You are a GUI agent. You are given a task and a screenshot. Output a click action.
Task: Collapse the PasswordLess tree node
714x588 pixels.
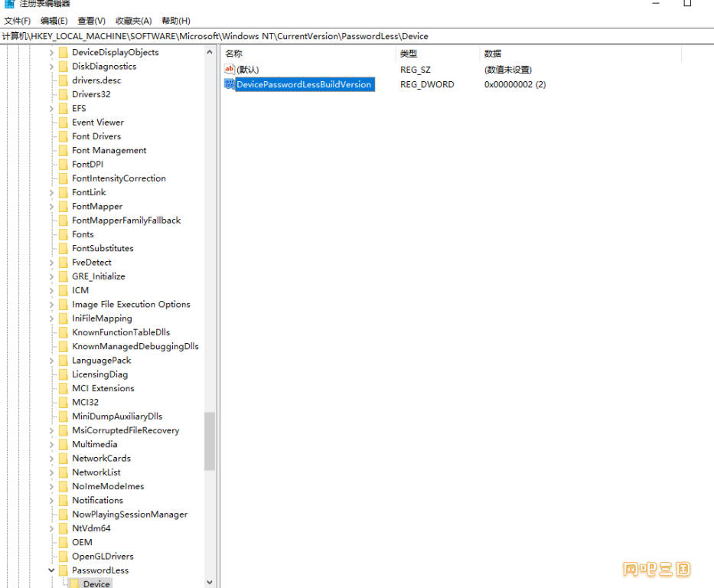pyautogui.click(x=51, y=570)
